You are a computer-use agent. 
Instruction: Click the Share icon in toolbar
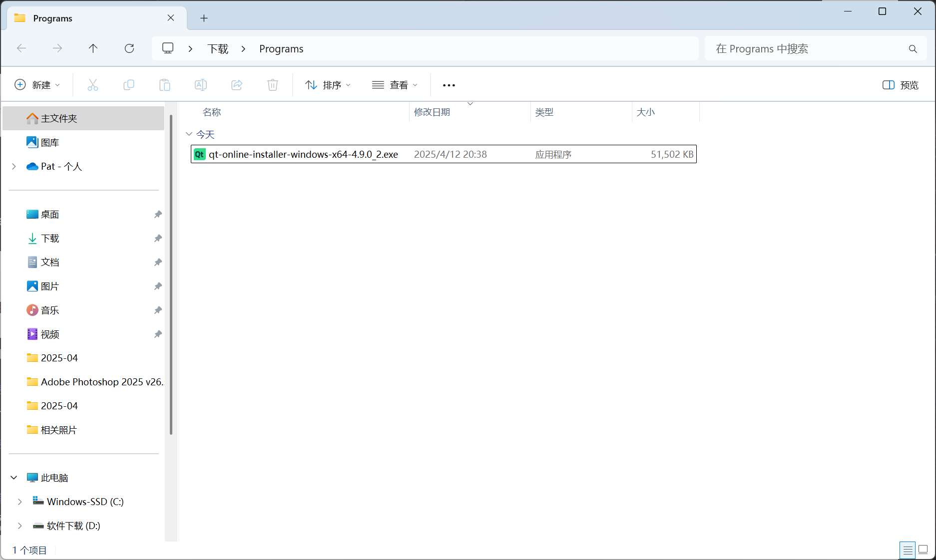pos(237,85)
